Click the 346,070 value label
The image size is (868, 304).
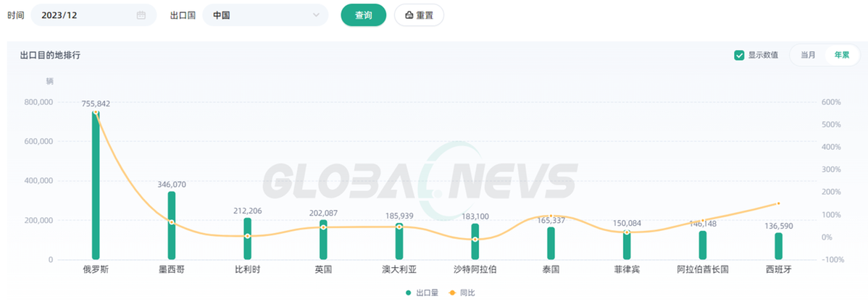[x=172, y=185]
